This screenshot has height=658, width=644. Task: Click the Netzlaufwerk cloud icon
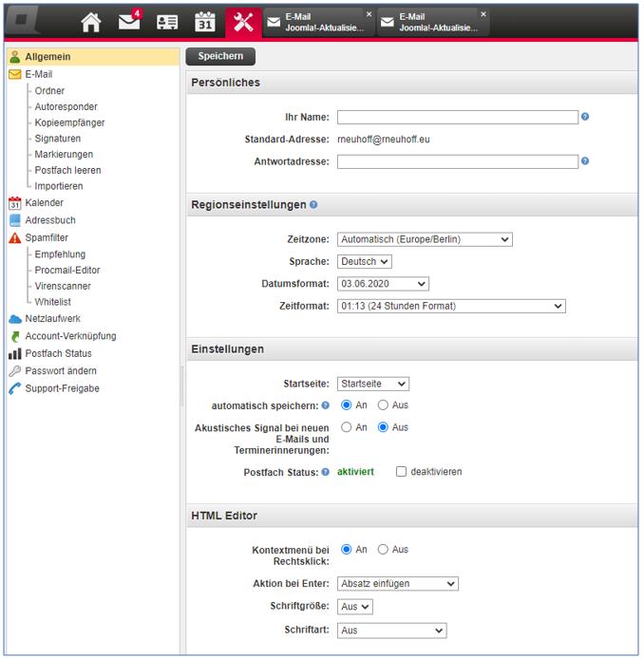coord(14,319)
